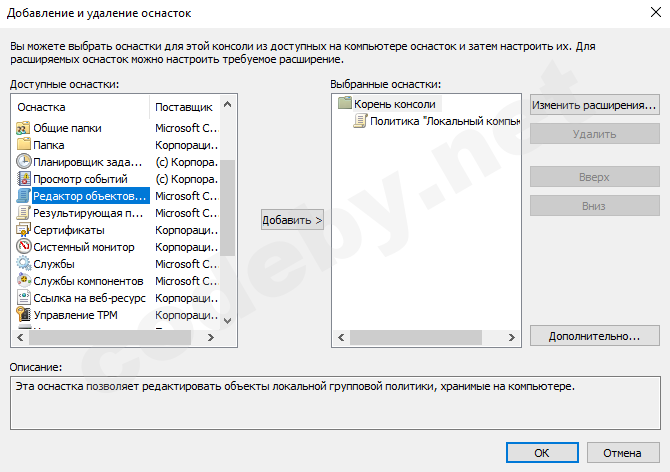Click the Общие папки snap-in icon

tap(23, 128)
